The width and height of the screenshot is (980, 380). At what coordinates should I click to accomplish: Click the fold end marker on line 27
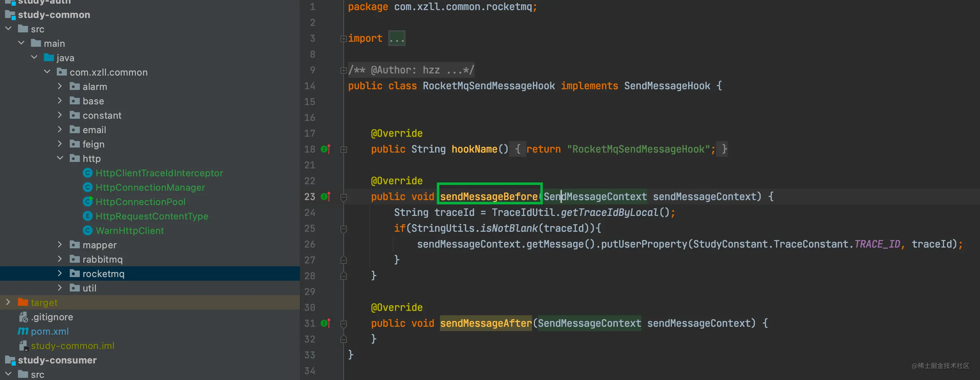coord(344,260)
